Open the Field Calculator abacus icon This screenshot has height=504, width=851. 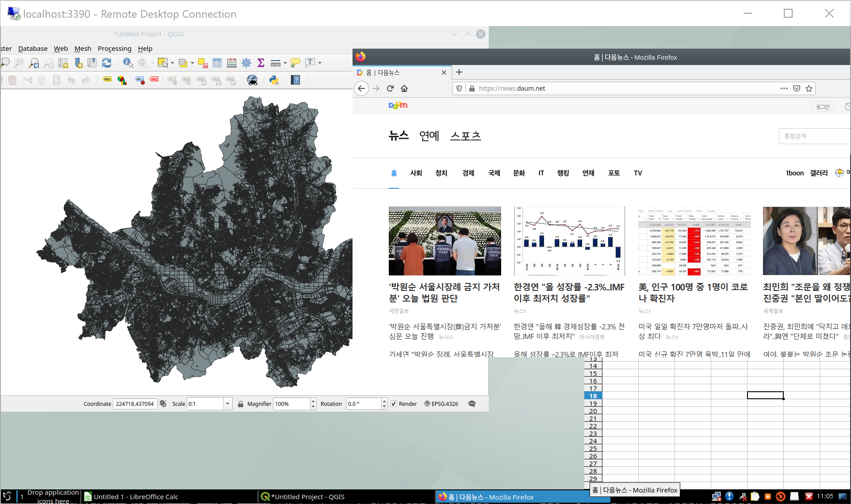click(232, 63)
